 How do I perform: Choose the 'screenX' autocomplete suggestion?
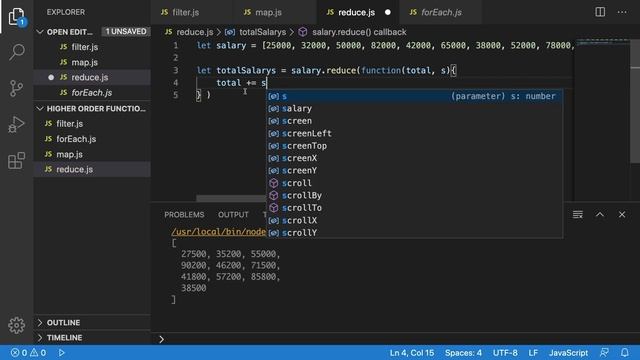(x=414, y=158)
